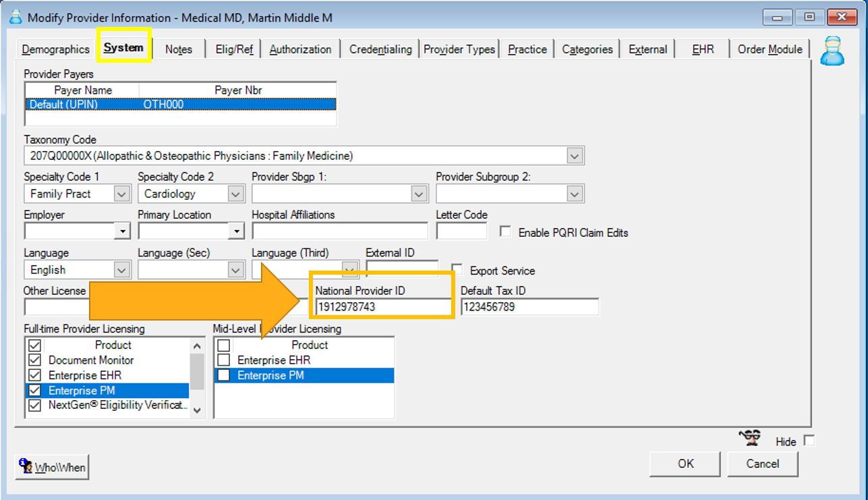The height and width of the screenshot is (500, 868).
Task: Open the Demographics tab
Action: pyautogui.click(x=55, y=49)
